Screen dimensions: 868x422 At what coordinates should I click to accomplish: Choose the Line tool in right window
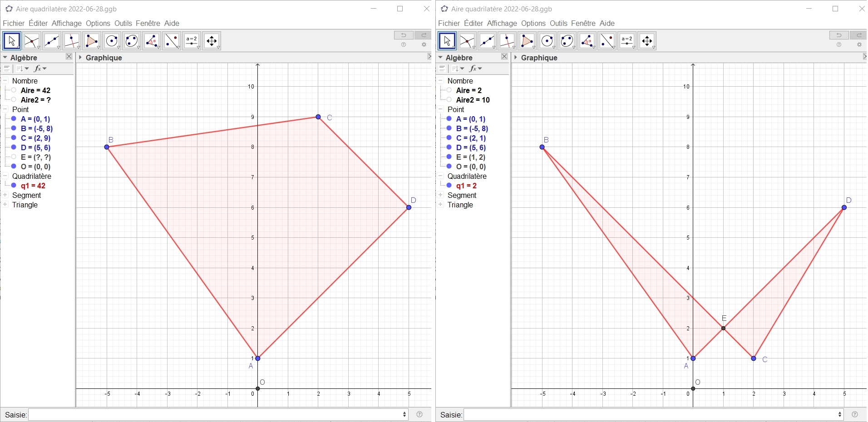(487, 41)
